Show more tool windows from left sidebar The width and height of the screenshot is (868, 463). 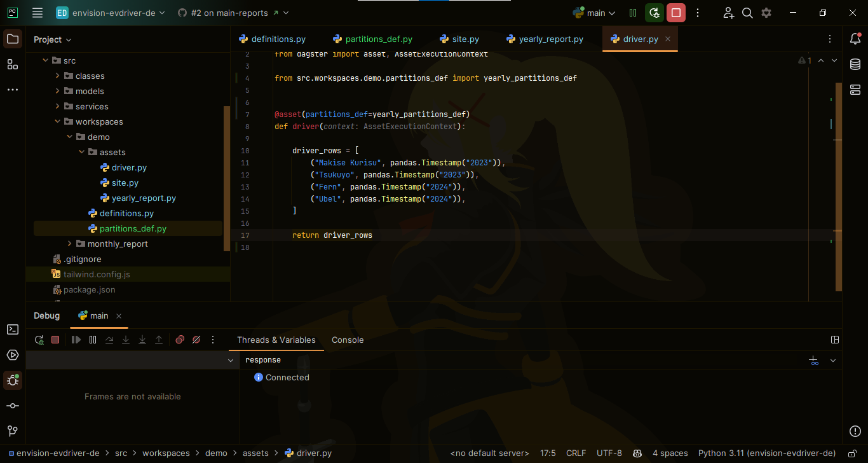[13, 90]
